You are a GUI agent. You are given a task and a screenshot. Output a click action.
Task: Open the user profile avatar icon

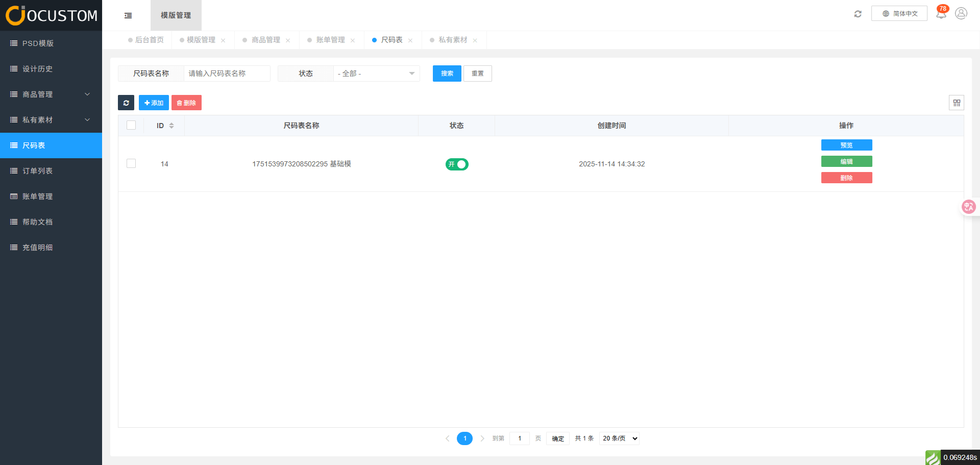[961, 14]
